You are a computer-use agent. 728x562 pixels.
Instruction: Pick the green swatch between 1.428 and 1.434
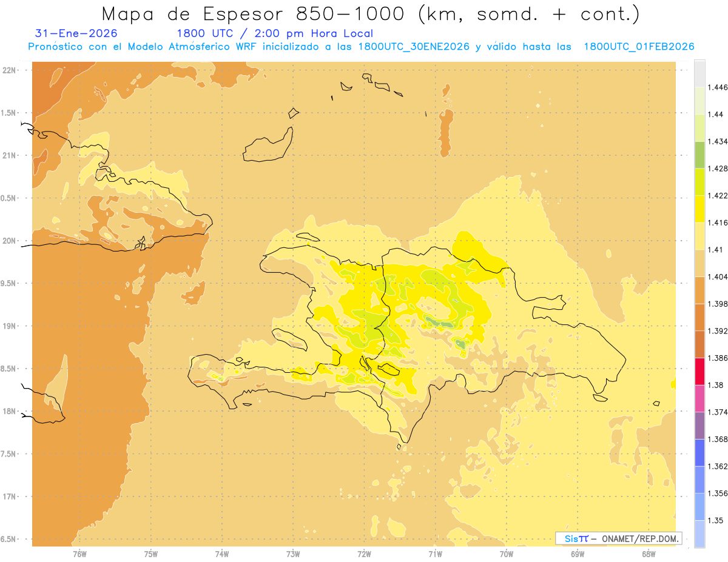pyautogui.click(x=699, y=155)
